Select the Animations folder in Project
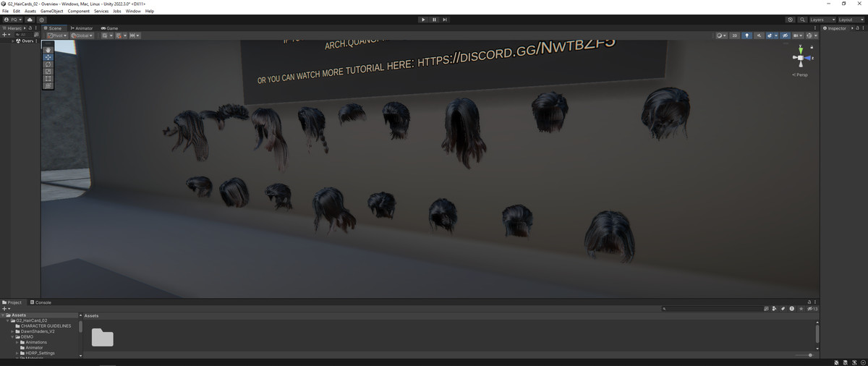Viewport: 868px width, 366px height. 35,342
